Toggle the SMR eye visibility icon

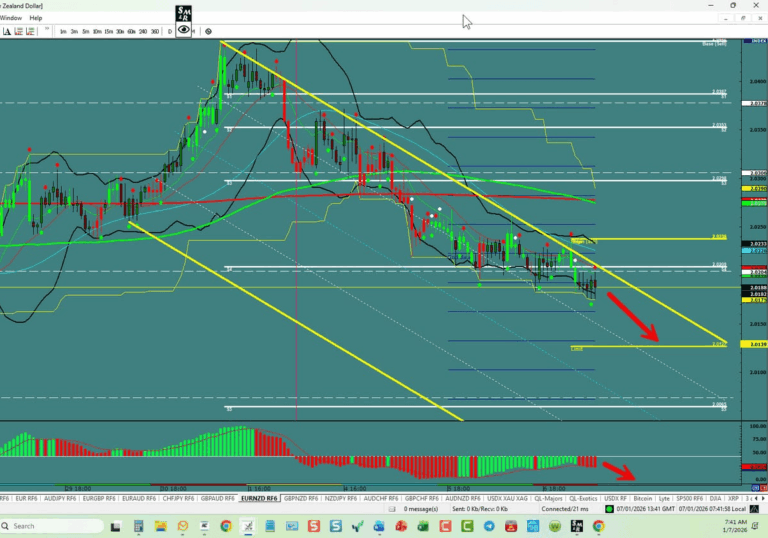point(184,30)
